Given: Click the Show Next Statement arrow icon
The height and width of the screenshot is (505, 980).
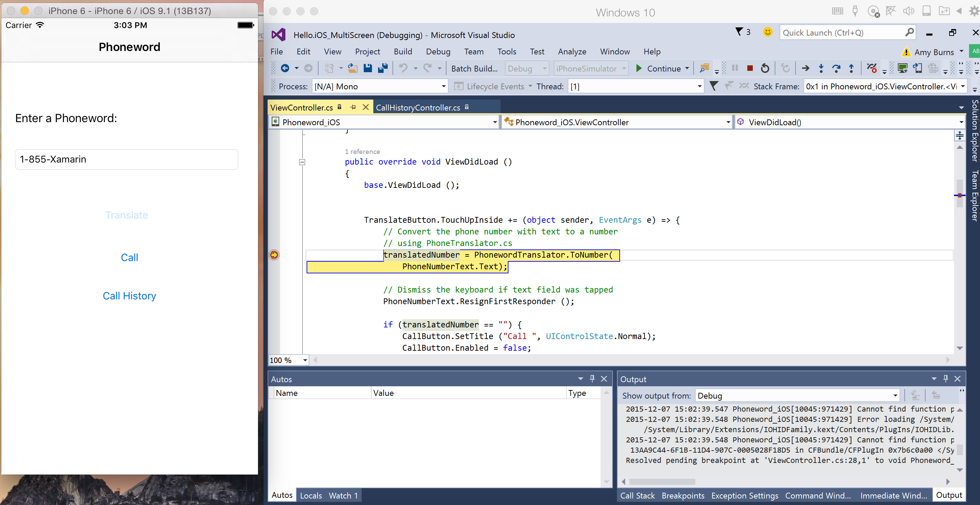Looking at the screenshot, I should tap(805, 68).
